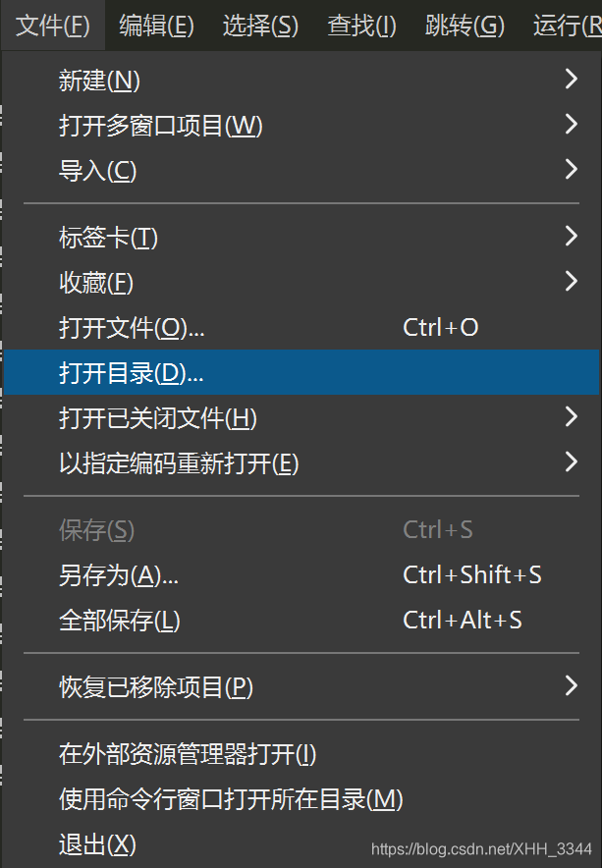Image resolution: width=602 pixels, height=868 pixels.
Task: Open the 查找 menu
Action: (359, 26)
